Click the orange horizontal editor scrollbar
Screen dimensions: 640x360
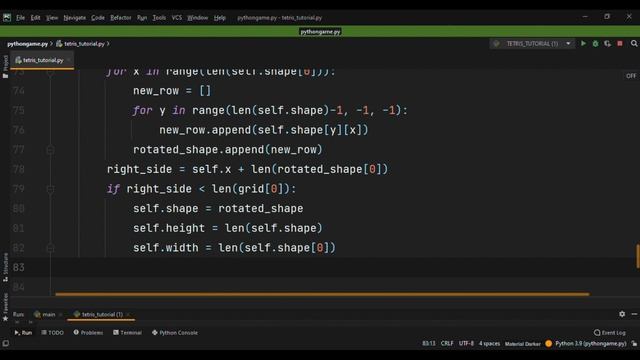[322, 294]
